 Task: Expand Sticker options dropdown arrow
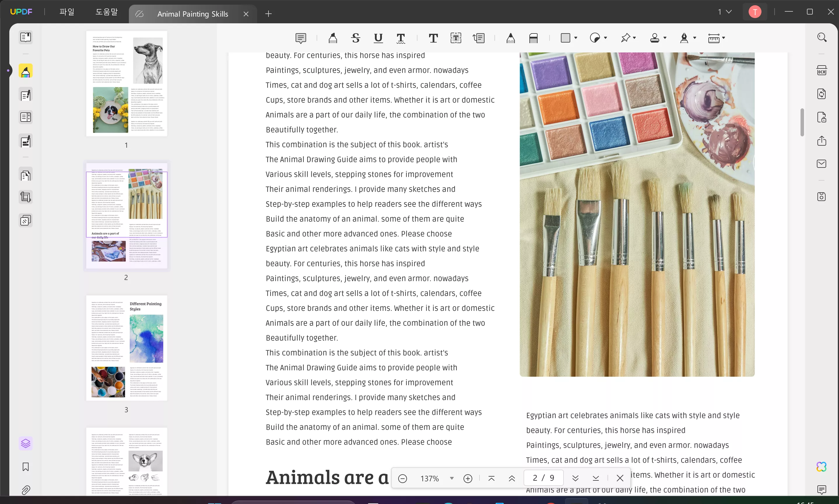[x=605, y=38]
